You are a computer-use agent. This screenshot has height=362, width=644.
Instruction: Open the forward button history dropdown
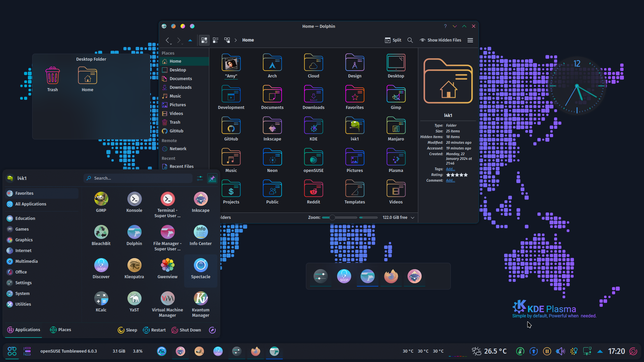pos(182,44)
